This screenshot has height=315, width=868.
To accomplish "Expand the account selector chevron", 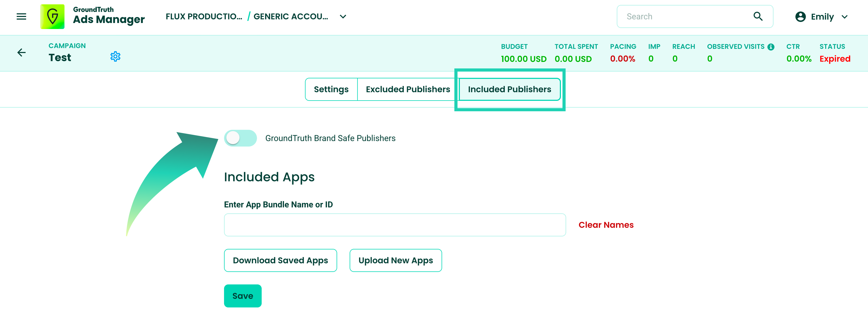I will click(x=343, y=16).
